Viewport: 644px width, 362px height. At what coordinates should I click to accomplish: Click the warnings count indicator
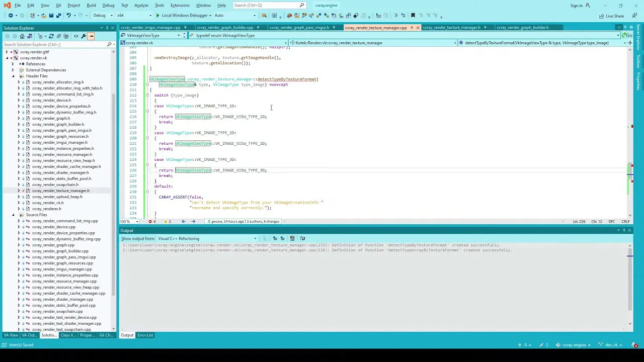[x=168, y=221]
